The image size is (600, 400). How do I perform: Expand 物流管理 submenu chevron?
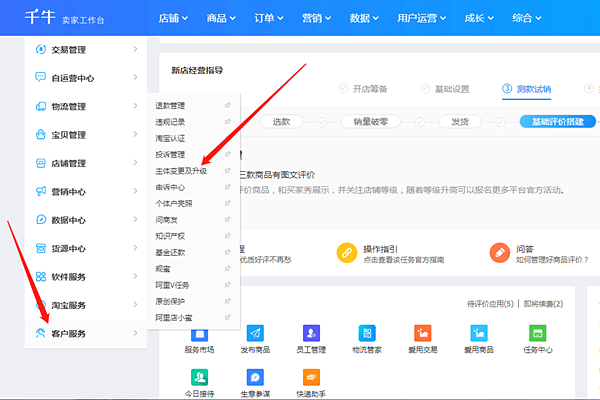click(135, 106)
